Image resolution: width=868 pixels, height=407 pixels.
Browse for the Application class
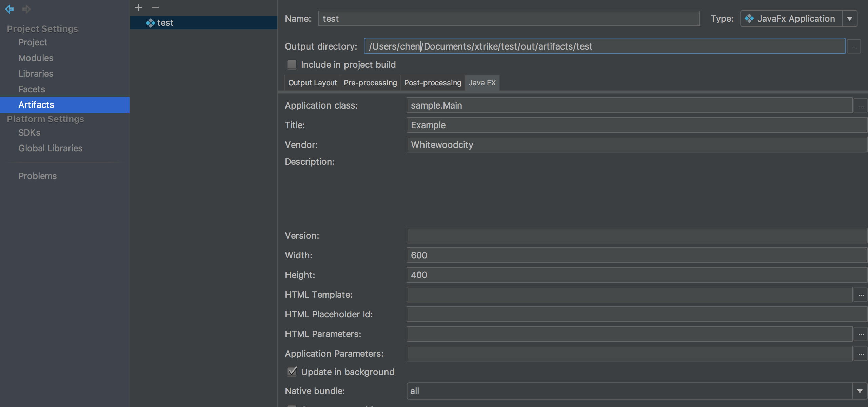pyautogui.click(x=861, y=105)
